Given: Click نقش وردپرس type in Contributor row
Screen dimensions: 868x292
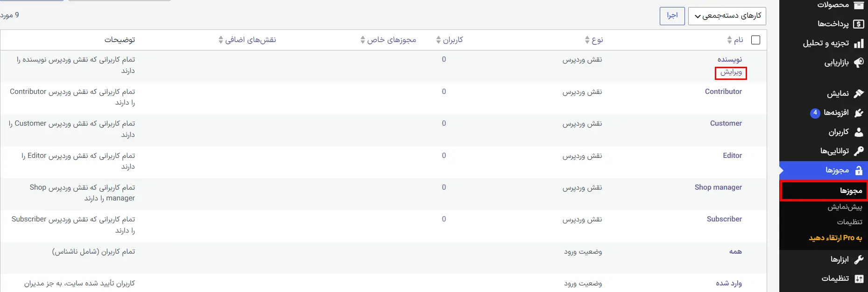Looking at the screenshot, I should (582, 92).
